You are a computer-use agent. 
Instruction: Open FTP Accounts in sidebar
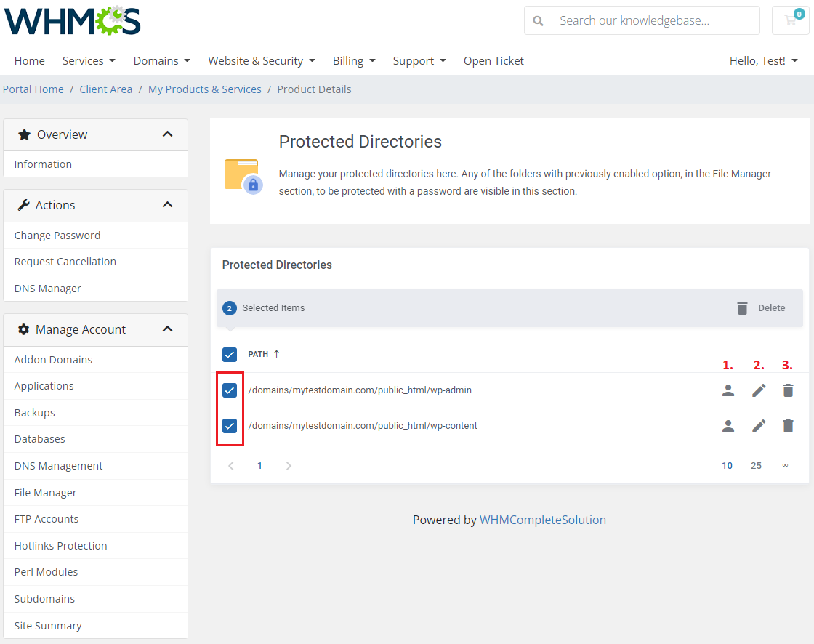(95, 519)
